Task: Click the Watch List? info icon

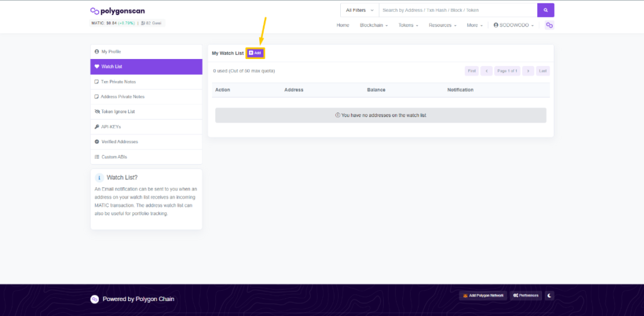Action: tap(99, 178)
